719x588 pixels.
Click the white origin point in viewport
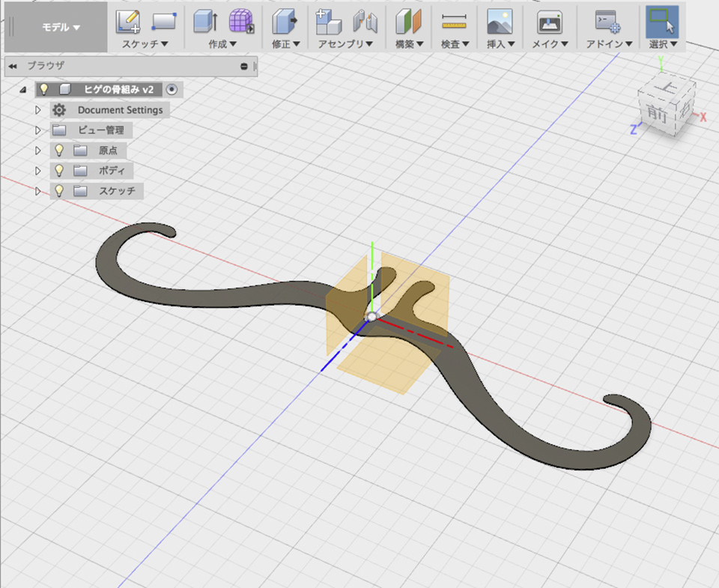(371, 317)
